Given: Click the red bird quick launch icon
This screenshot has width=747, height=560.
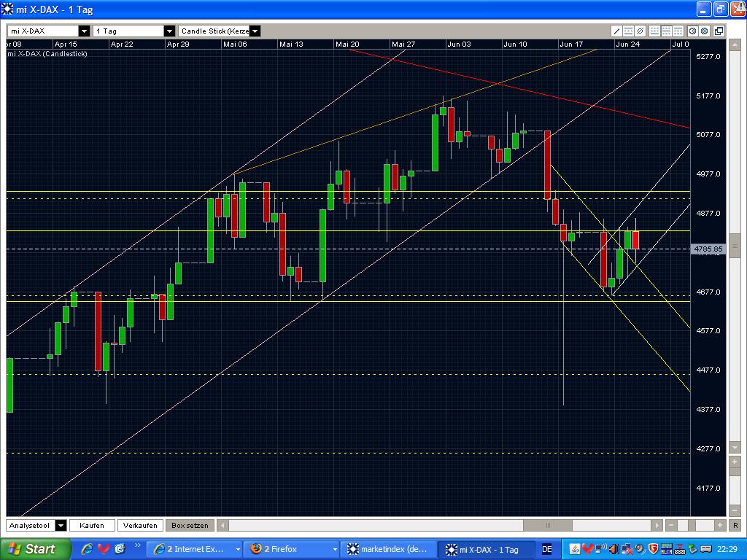Looking at the screenshot, I should pyautogui.click(x=104, y=549).
